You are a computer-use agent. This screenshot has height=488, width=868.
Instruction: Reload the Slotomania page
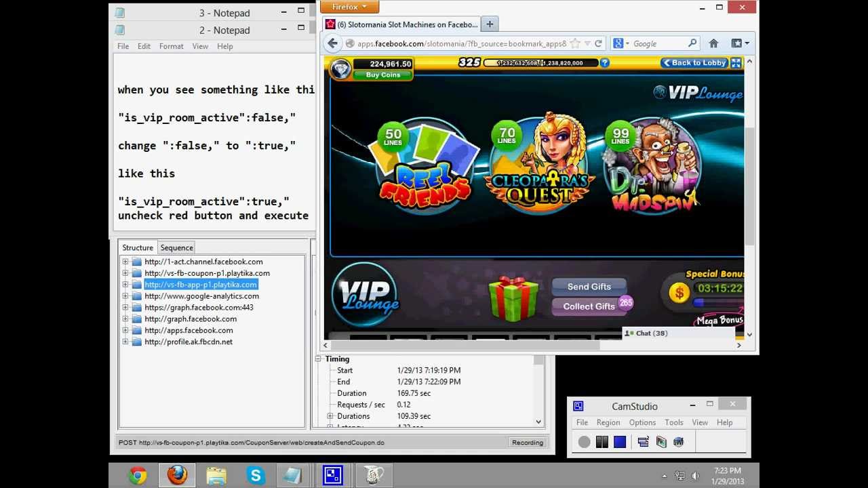[x=598, y=43]
